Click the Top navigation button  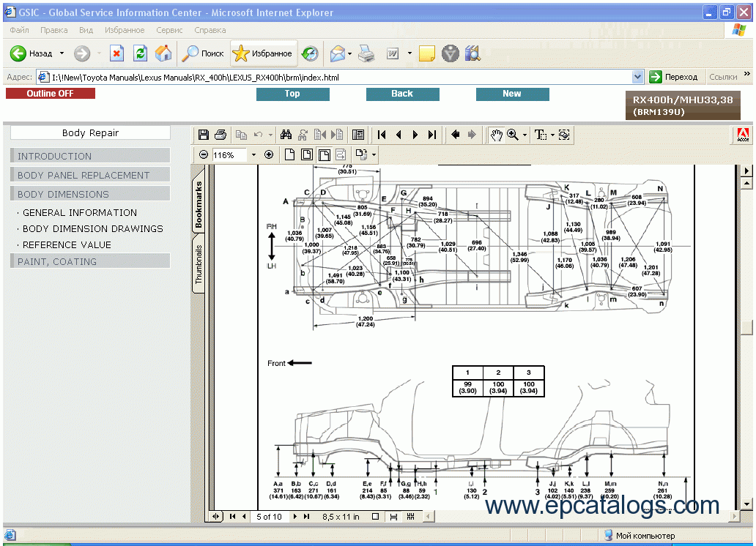pyautogui.click(x=293, y=94)
